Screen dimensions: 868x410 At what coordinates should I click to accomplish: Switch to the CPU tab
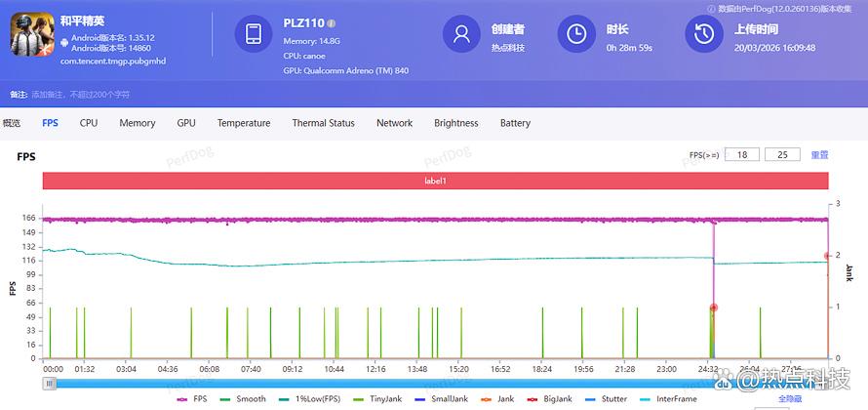tap(89, 123)
